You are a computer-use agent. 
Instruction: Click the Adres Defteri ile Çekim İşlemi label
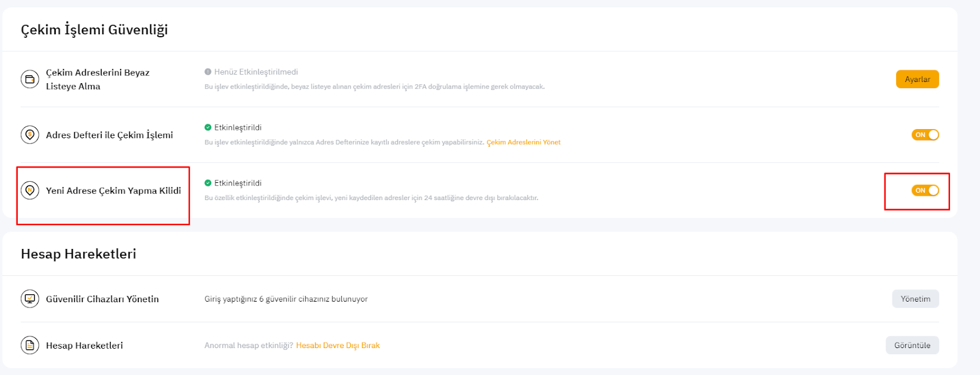(110, 135)
